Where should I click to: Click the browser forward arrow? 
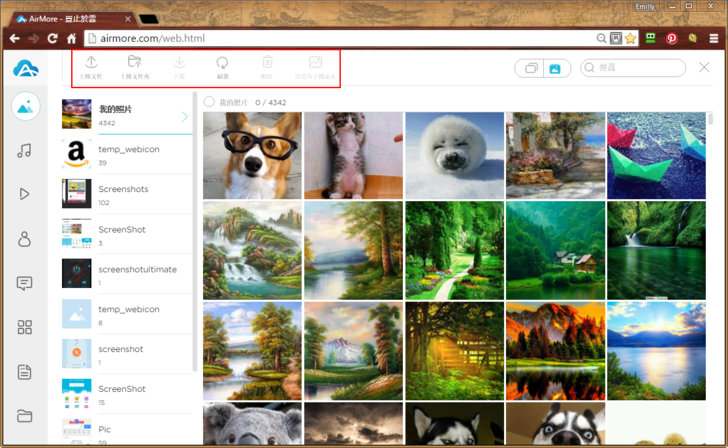pyautogui.click(x=33, y=39)
